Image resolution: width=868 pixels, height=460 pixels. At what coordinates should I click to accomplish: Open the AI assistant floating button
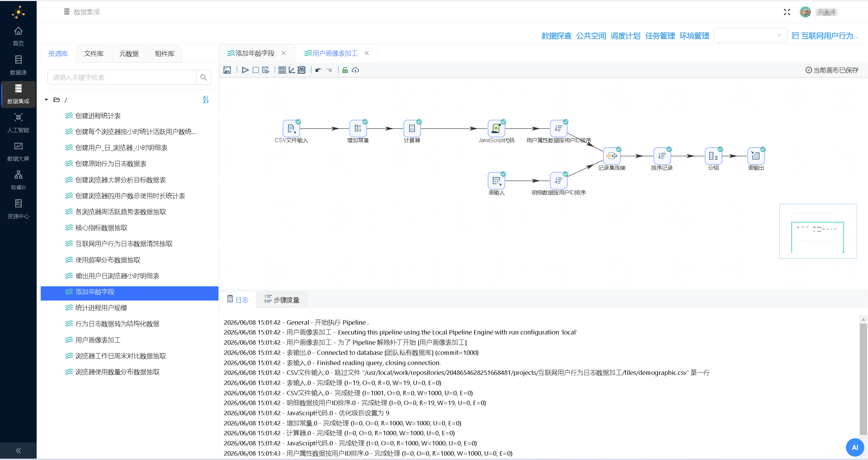(855, 447)
